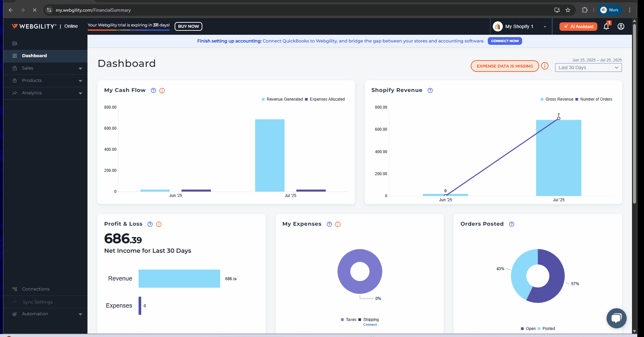Viewport: 644px width, 337px height.
Task: Open the notifications bell icon
Action: click(x=606, y=27)
